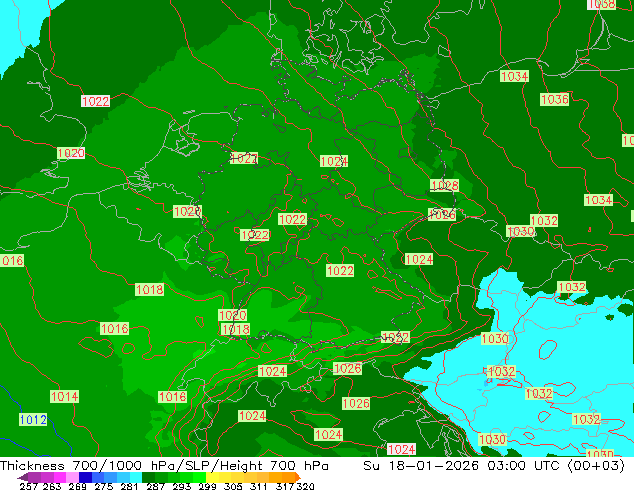Click the blue 1012 isobar label
634x490 pixels.
point(33,420)
